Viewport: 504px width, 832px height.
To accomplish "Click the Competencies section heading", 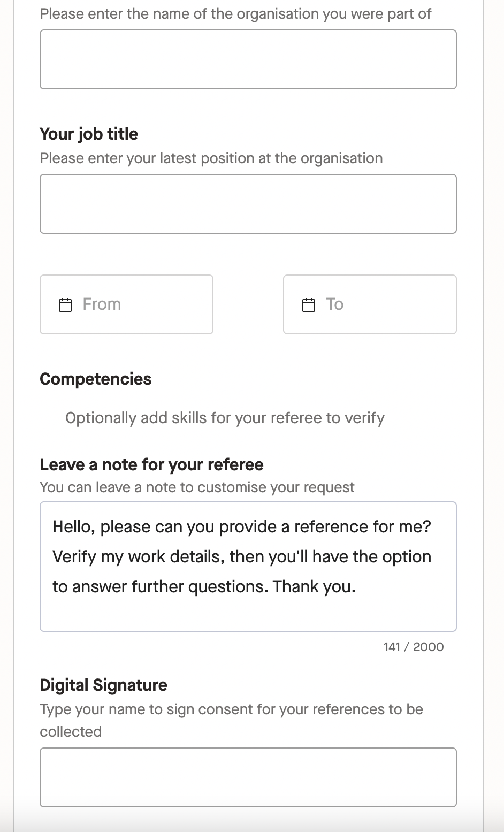I will [95, 379].
